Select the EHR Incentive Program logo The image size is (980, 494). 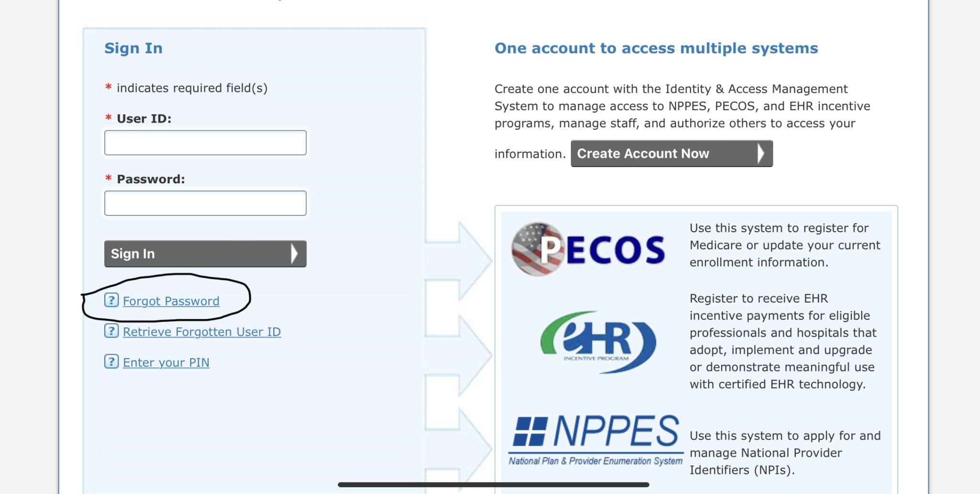pos(598,341)
